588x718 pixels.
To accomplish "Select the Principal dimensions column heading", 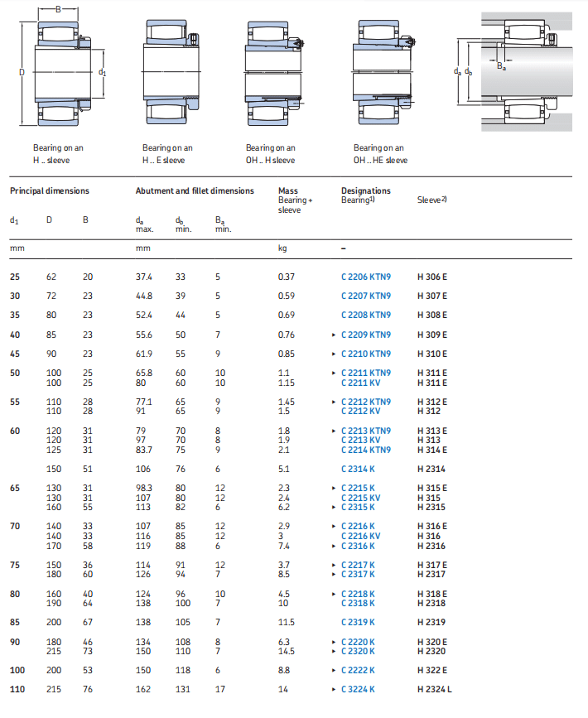I will [49, 190].
